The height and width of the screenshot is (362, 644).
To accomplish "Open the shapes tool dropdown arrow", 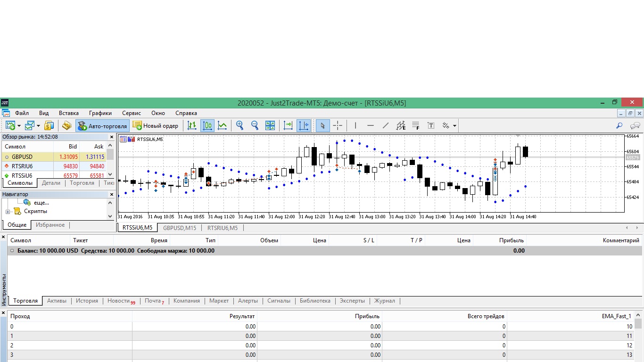I will (454, 126).
